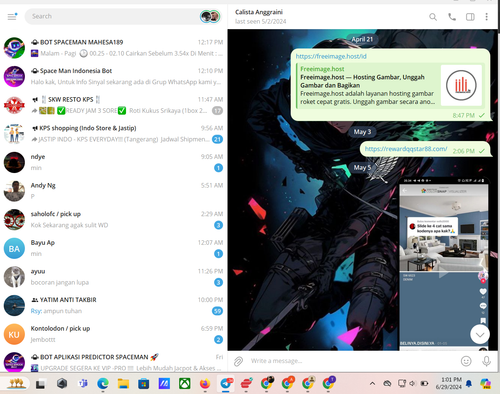Jump to bottom with down-arrow button
500x394 pixels.
(480, 334)
